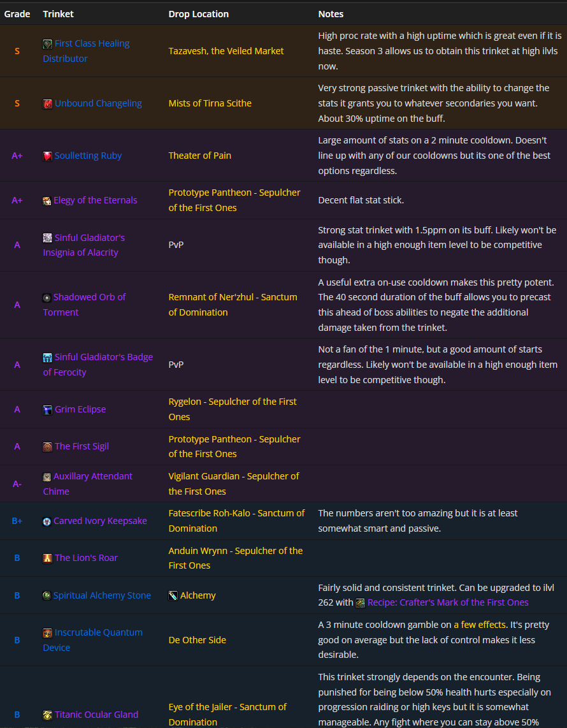Click the Elegy of the Eternals icon
The width and height of the screenshot is (567, 728).
pos(47,201)
